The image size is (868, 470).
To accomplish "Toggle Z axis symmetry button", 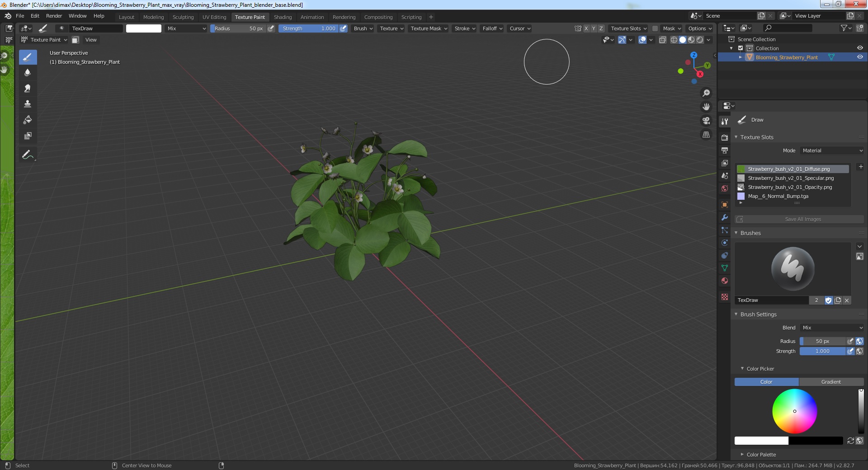I will [x=601, y=28].
